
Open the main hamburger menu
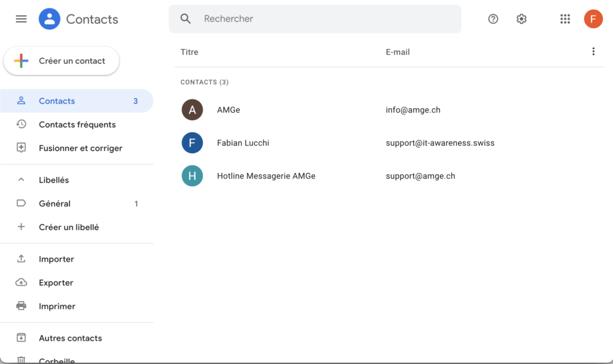21,19
